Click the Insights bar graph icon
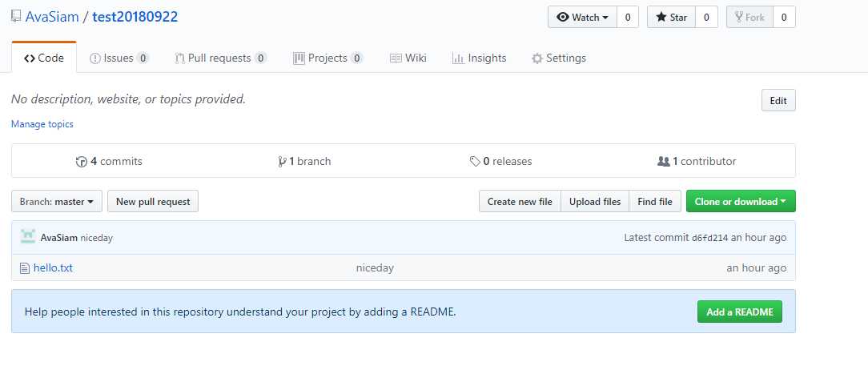Image resolution: width=868 pixels, height=382 pixels. pyautogui.click(x=458, y=58)
